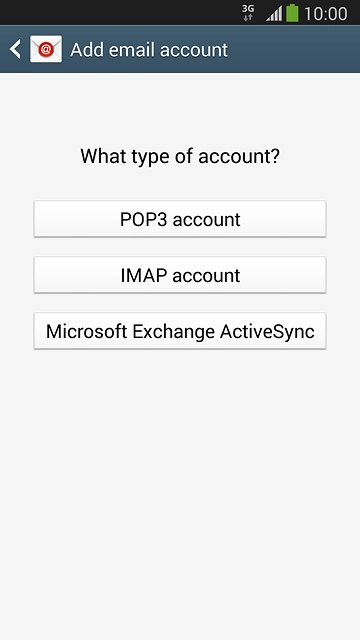Viewport: 360px width, 640px height.
Task: Tap the What type of account? heading
Action: [x=180, y=156]
